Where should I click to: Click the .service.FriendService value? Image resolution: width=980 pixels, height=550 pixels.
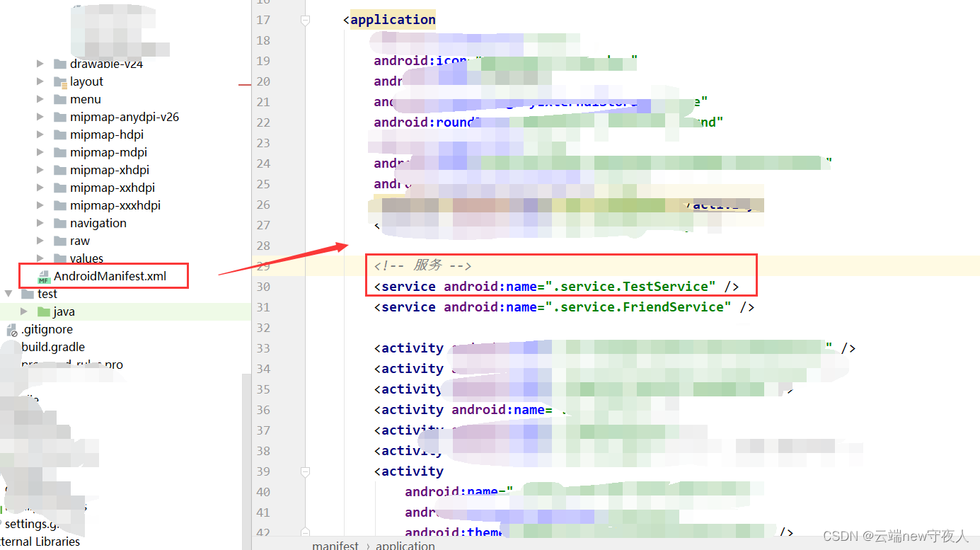(638, 307)
